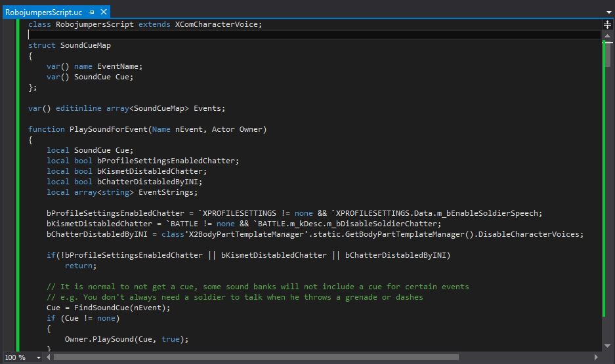Click 'local bool bChatterDistabledByINI;' declaration
The height and width of the screenshot is (364, 615).
click(124, 182)
